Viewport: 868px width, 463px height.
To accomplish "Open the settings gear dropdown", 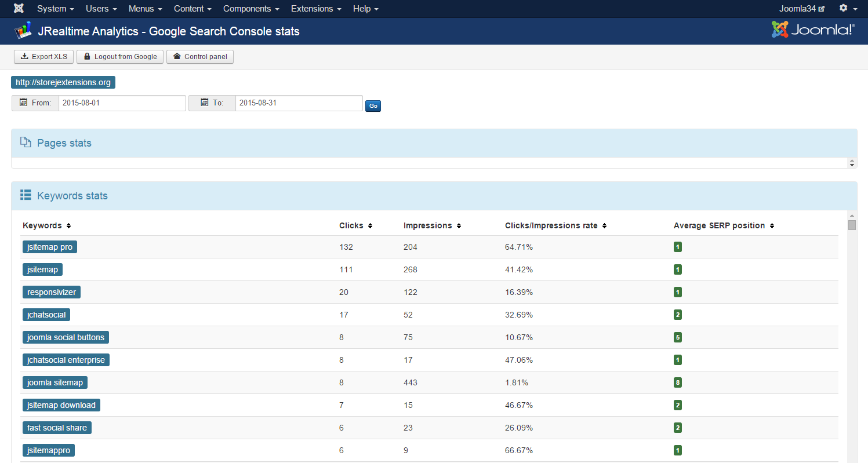I will point(847,9).
